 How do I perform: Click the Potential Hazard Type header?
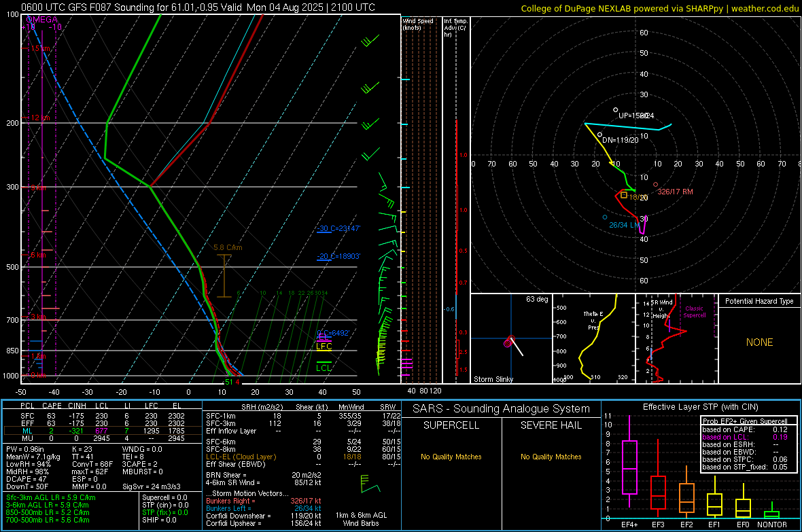tap(759, 301)
